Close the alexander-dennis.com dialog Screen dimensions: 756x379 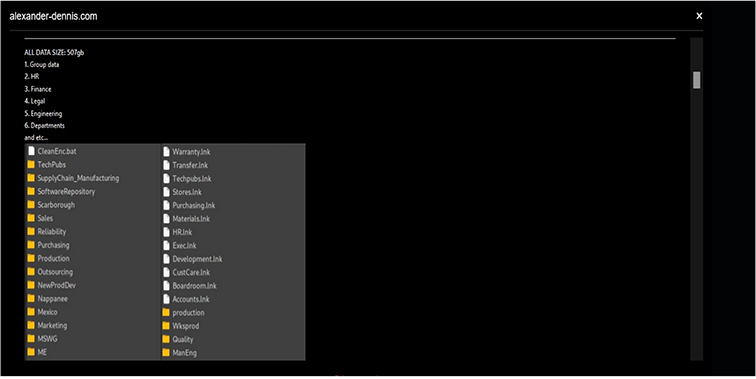click(x=699, y=16)
